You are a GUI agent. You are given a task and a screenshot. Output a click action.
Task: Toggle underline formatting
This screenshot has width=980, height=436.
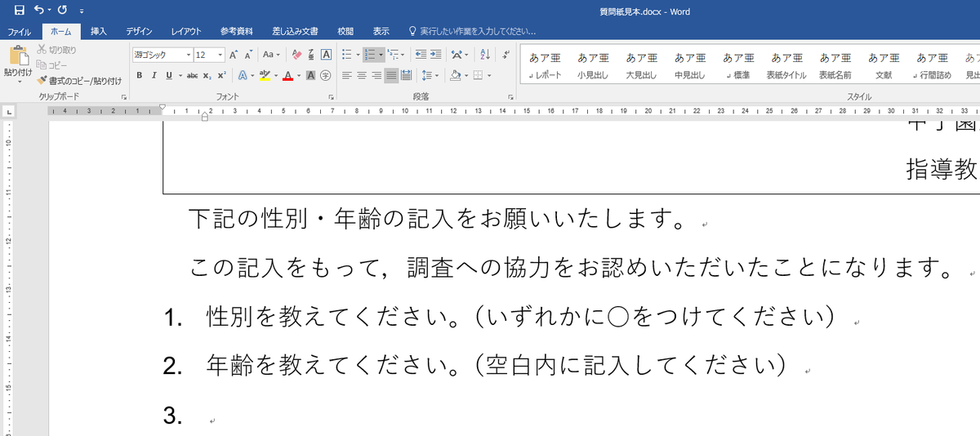pos(169,75)
